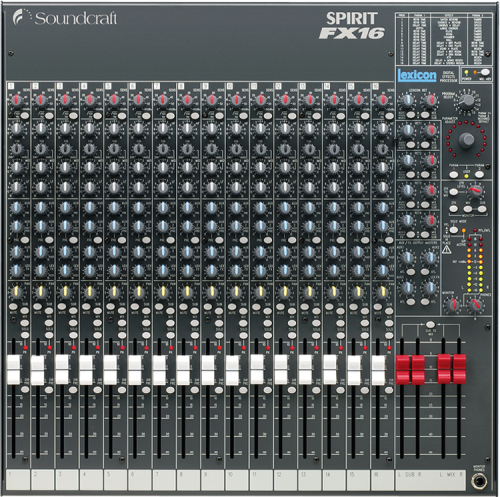This screenshot has width=500, height=497.
Task: Push the AUX PRE button on channel 2
Action: coord(49,240)
